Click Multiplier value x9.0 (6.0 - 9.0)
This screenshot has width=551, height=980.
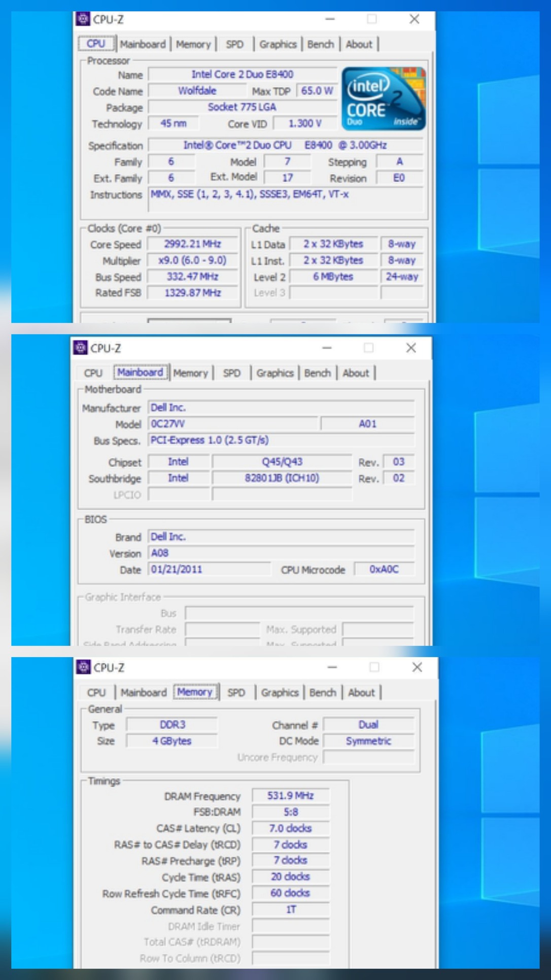193,260
